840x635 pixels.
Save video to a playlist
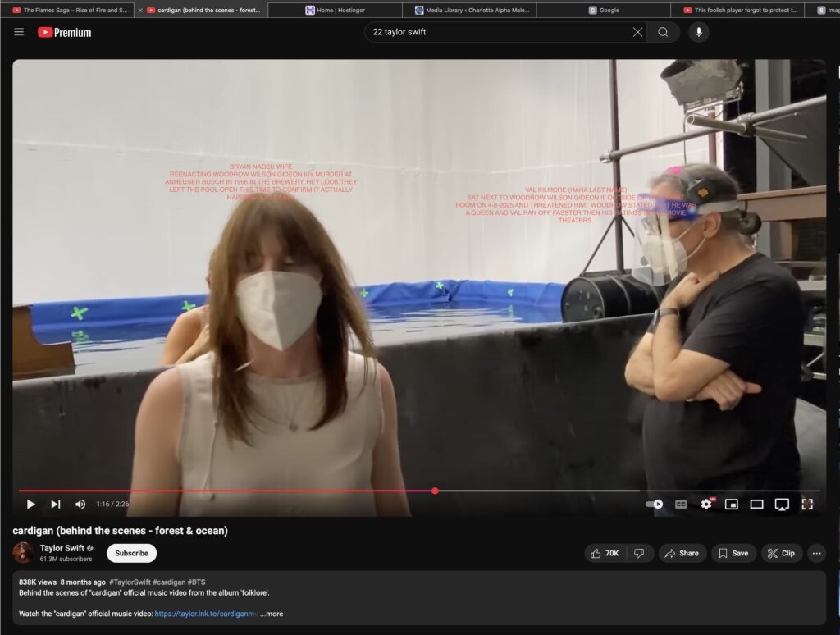(x=733, y=554)
